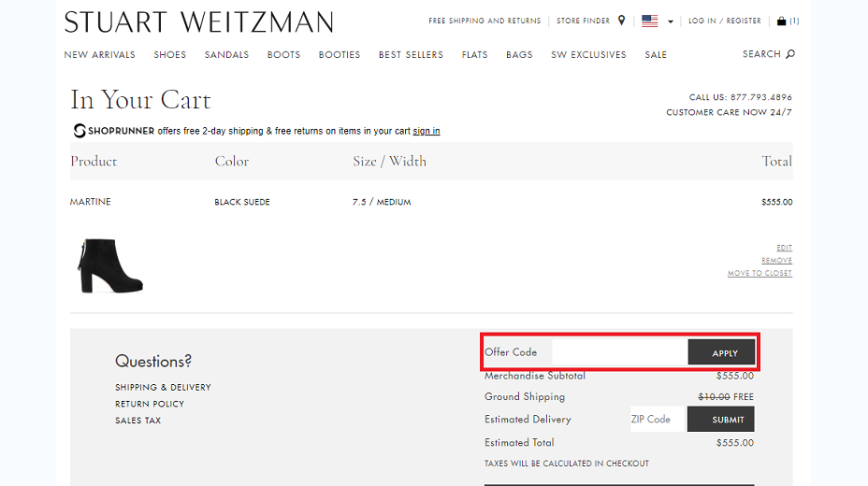Viewport: 868px width, 486px height.
Task: Open the country selector dropdown arrow
Action: point(671,21)
